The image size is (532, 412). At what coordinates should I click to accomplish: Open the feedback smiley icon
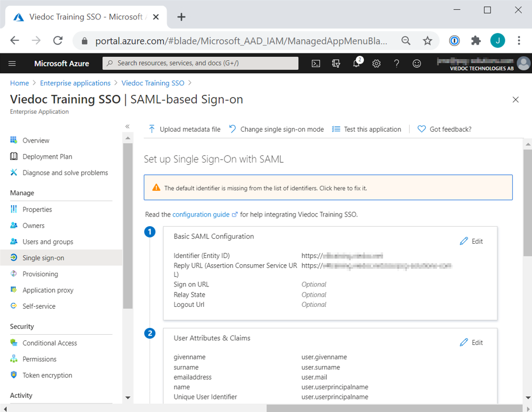pyautogui.click(x=417, y=64)
